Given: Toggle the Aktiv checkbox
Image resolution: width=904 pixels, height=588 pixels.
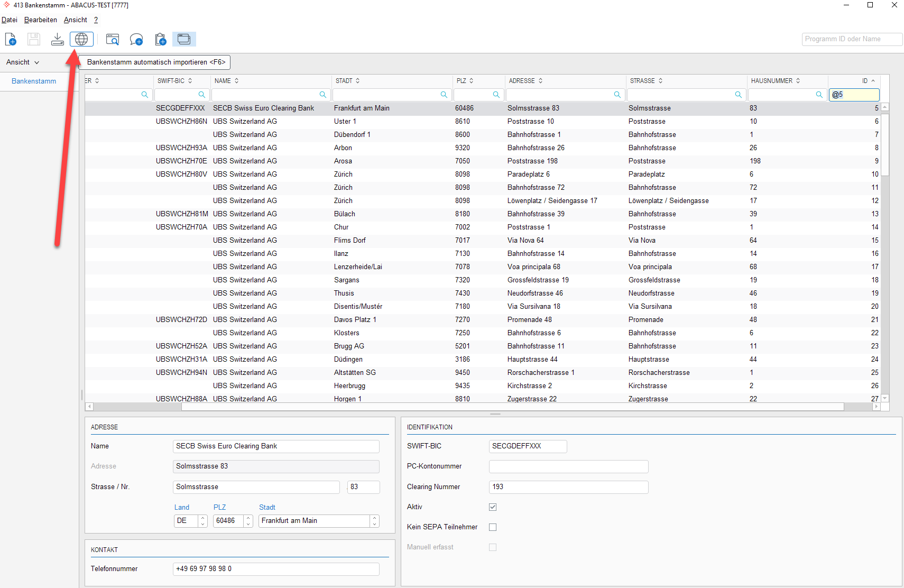Looking at the screenshot, I should (x=493, y=507).
